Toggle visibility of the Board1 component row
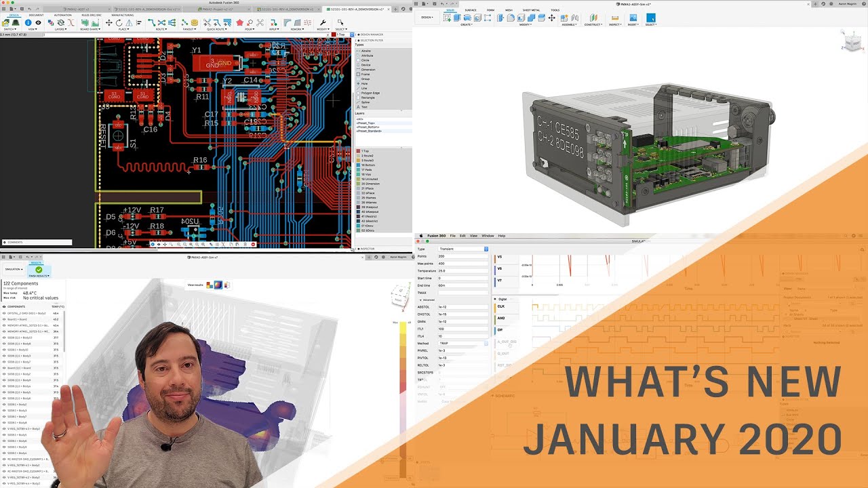The width and height of the screenshot is (868, 488). [x=4, y=319]
